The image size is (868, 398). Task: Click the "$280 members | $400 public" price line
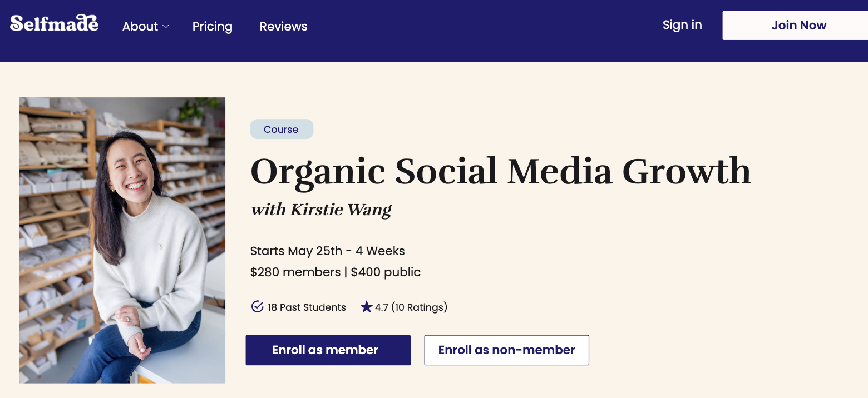(335, 272)
